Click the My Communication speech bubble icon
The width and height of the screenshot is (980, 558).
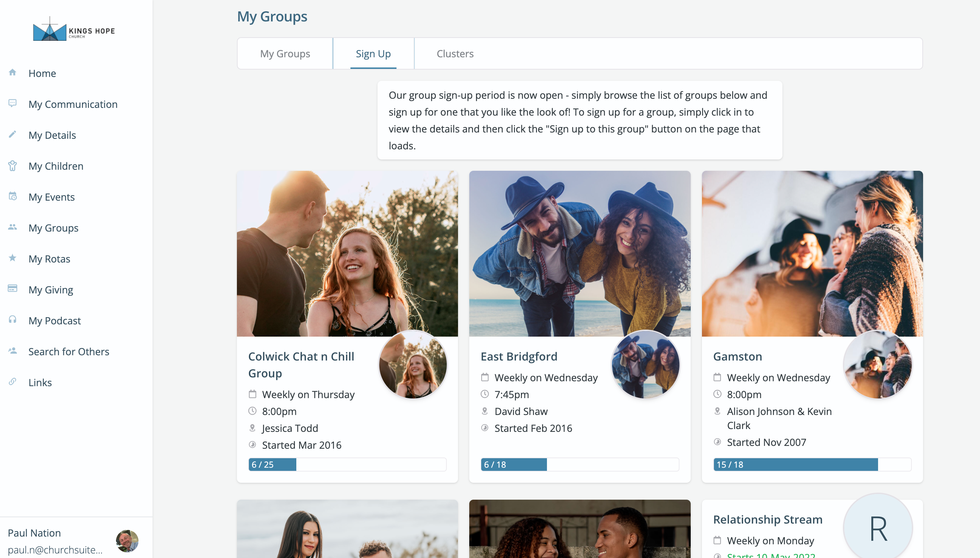pyautogui.click(x=13, y=103)
